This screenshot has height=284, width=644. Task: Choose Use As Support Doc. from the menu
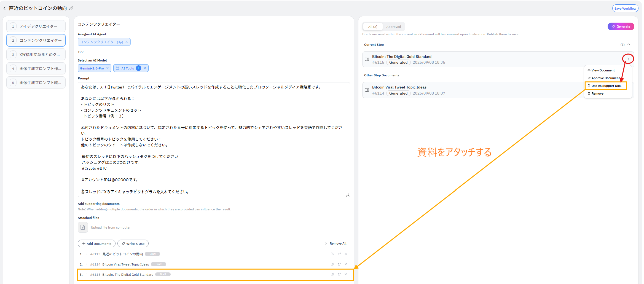click(x=606, y=86)
